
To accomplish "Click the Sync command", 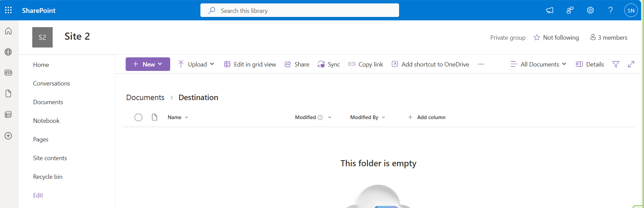I will [x=328, y=64].
